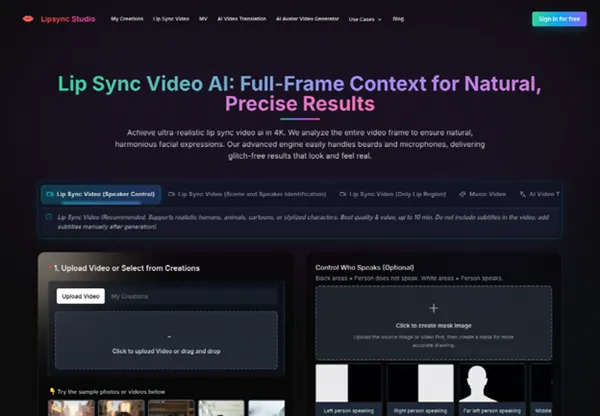Click the translate icon on AI Video tab

click(522, 194)
